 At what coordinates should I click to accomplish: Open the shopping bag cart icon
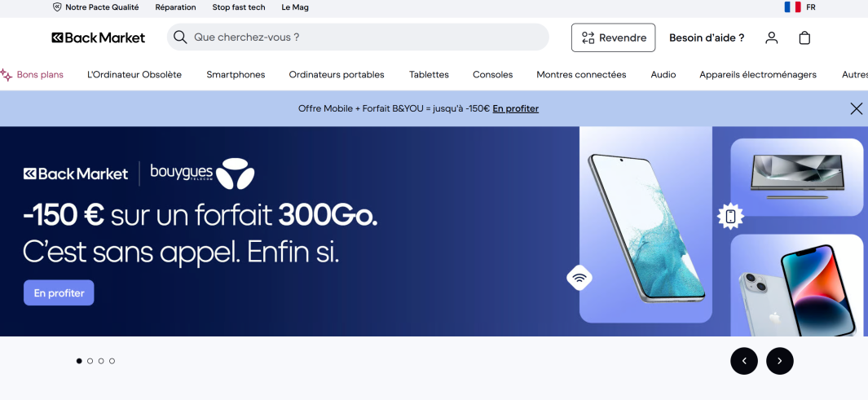tap(804, 37)
